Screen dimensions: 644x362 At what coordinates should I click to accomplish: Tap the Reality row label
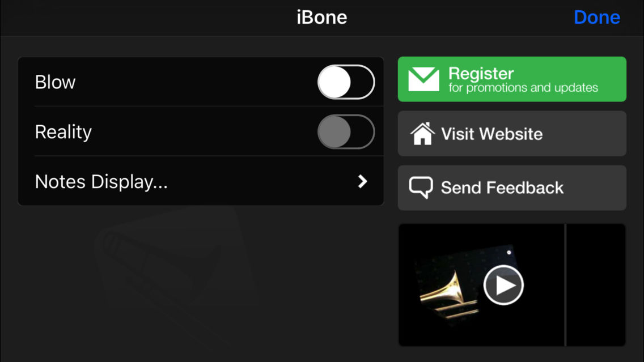pos(63,131)
